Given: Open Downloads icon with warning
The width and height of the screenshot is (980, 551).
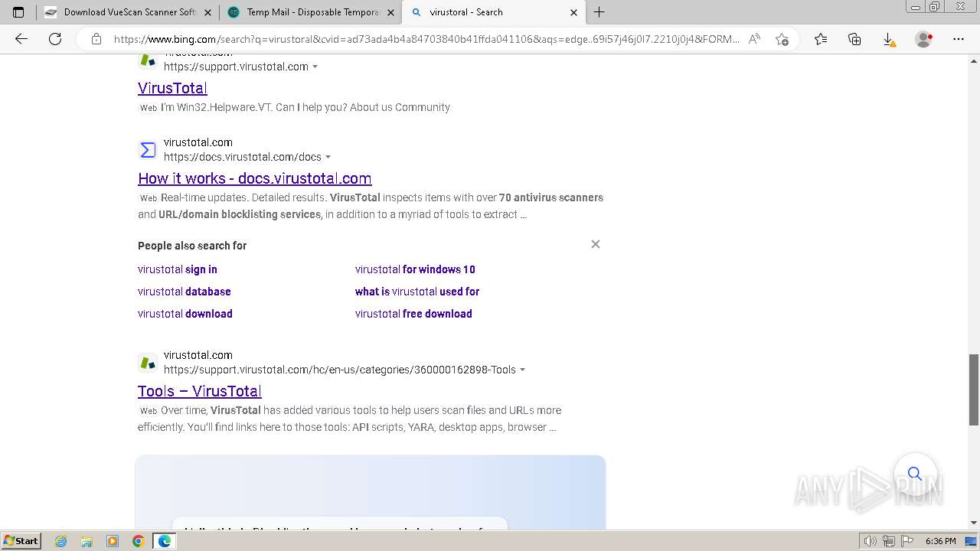Looking at the screenshot, I should [888, 39].
